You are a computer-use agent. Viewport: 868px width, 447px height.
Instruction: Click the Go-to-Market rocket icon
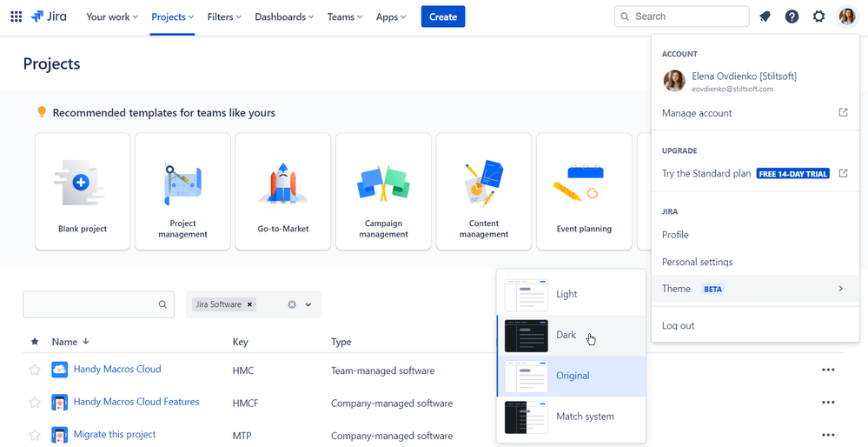coord(283,183)
